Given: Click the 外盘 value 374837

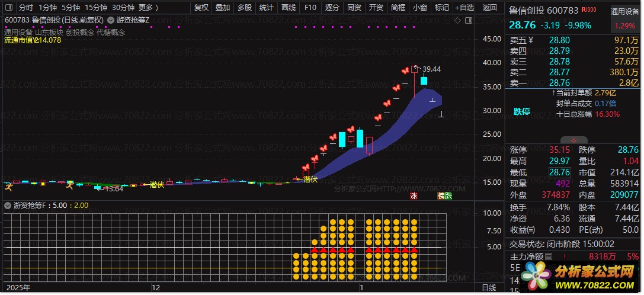Looking at the screenshot, I should tap(556, 195).
